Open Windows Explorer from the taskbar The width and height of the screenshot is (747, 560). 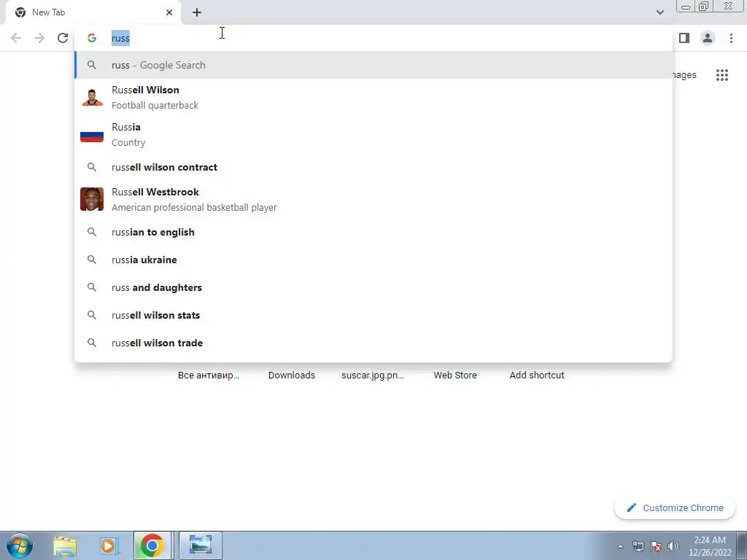click(x=65, y=545)
